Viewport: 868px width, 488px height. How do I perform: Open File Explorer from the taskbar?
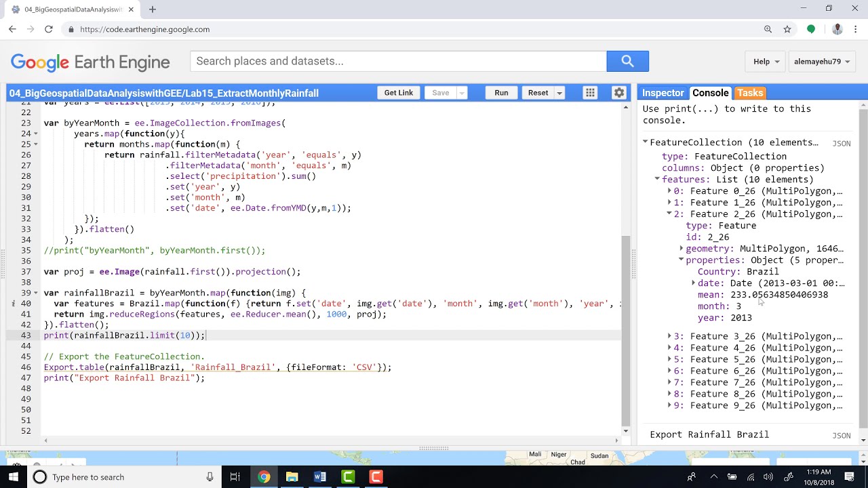tap(292, 477)
